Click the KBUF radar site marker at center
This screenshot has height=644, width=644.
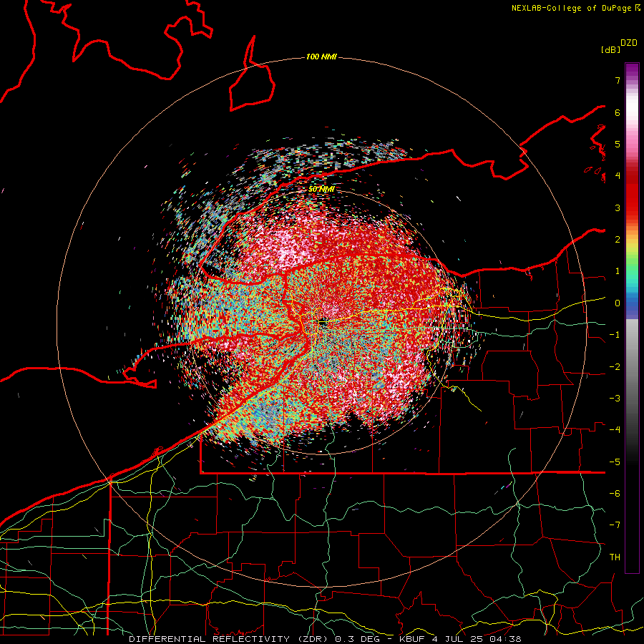coord(323,323)
